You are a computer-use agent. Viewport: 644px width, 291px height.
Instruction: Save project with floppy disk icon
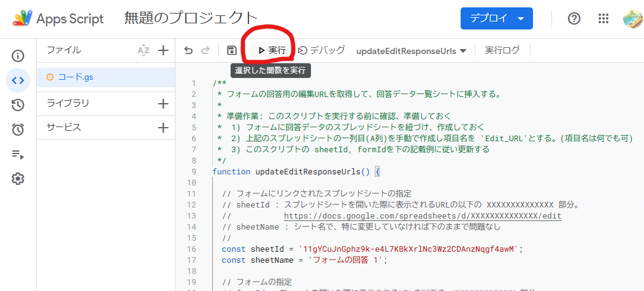tap(232, 50)
